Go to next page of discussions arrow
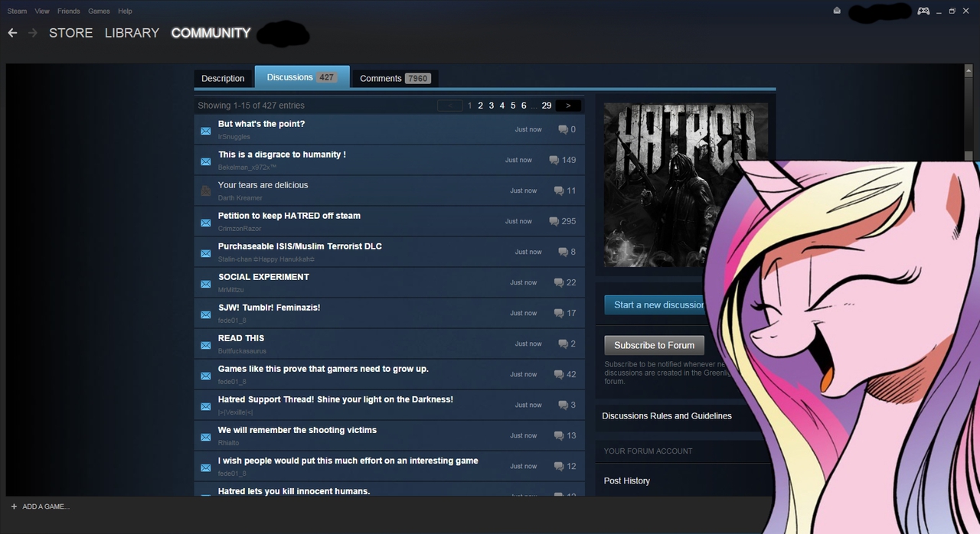Screen dimensions: 980x534 (568, 106)
